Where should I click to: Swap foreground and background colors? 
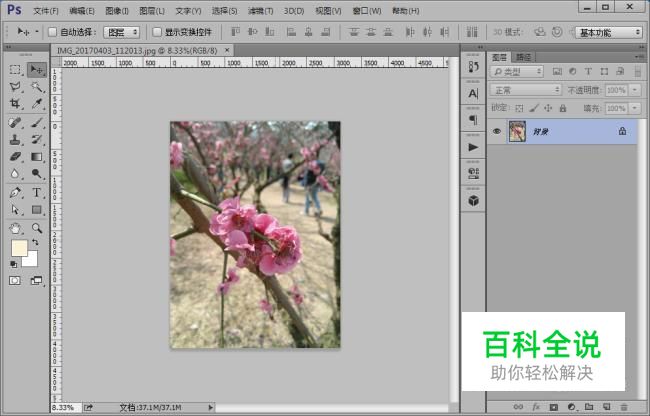(x=35, y=242)
